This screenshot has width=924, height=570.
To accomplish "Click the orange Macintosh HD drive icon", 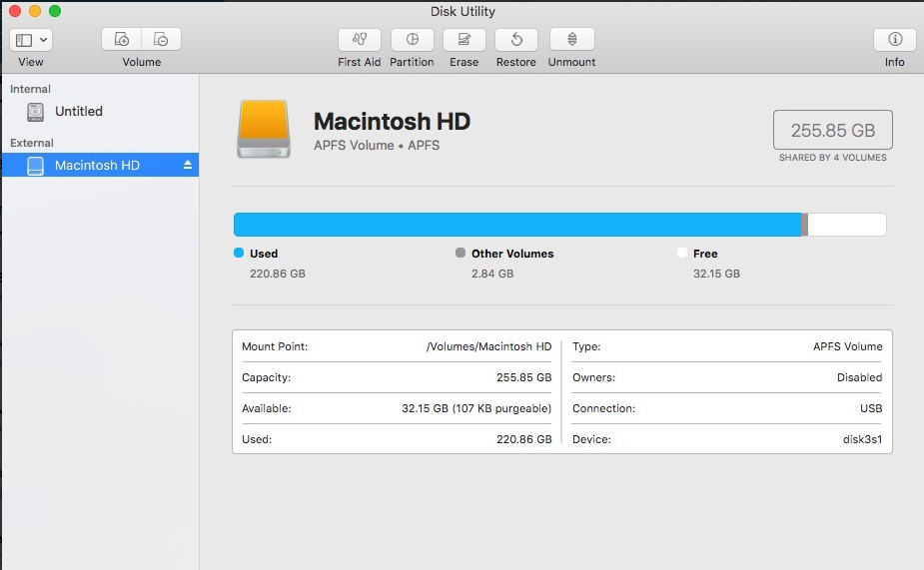I will [264, 129].
